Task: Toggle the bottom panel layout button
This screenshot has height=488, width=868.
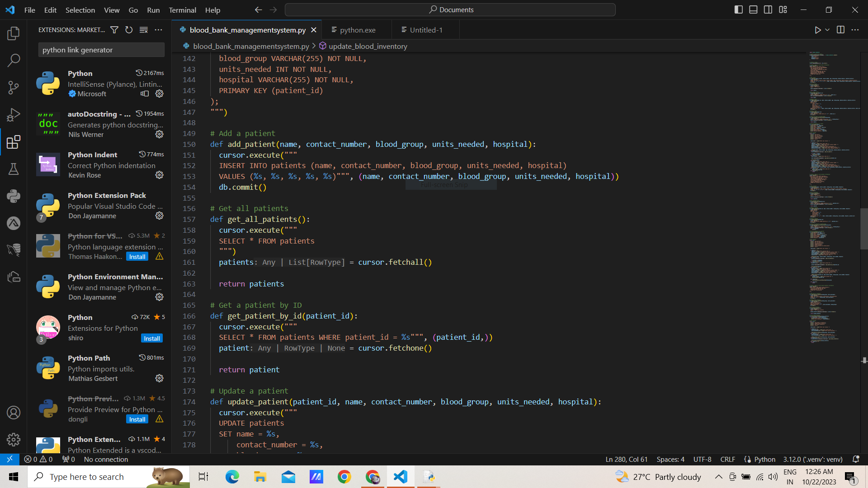Action: coord(753,9)
